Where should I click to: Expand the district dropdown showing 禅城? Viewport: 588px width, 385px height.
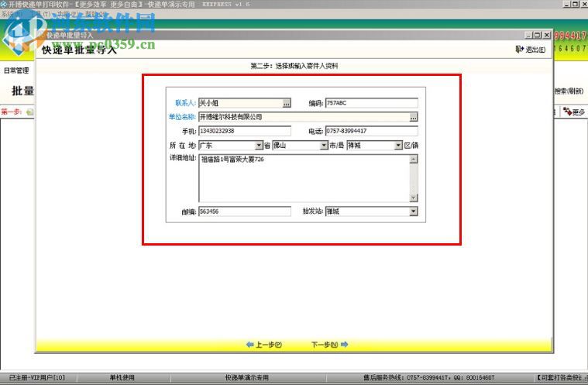point(398,146)
